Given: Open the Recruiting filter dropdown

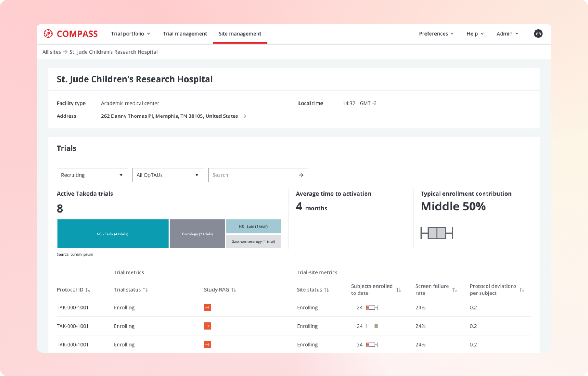Looking at the screenshot, I should click(92, 175).
